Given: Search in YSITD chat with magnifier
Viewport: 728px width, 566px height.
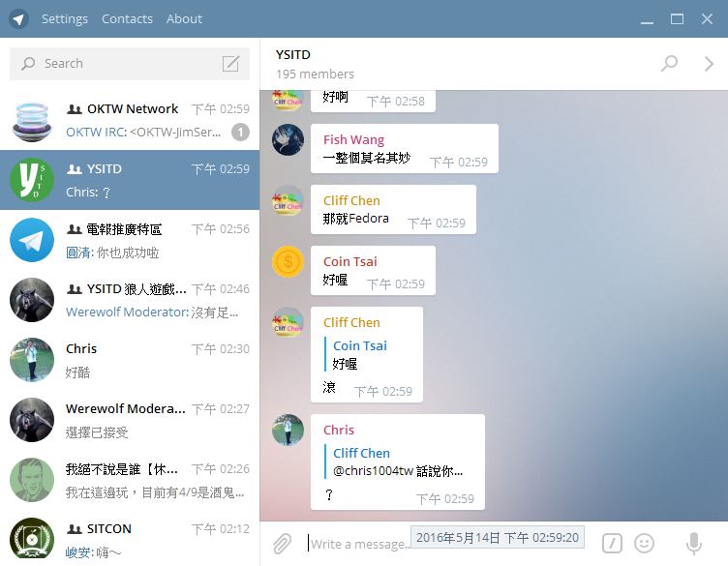Looking at the screenshot, I should [x=670, y=63].
